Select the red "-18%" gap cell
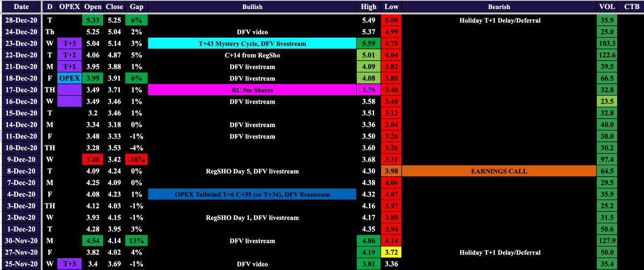 136,160
